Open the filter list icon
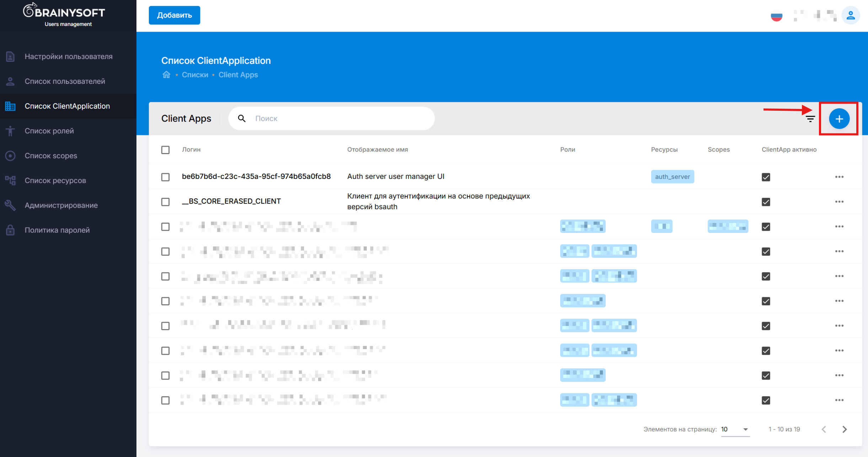The width and height of the screenshot is (868, 457). tap(810, 119)
